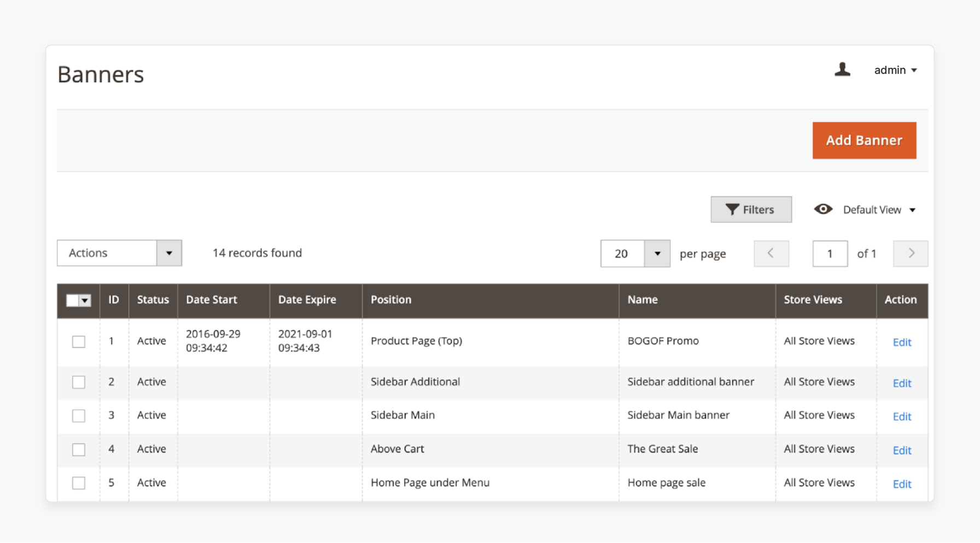980x543 pixels.
Task: Sort by the Position column header
Action: (491, 300)
